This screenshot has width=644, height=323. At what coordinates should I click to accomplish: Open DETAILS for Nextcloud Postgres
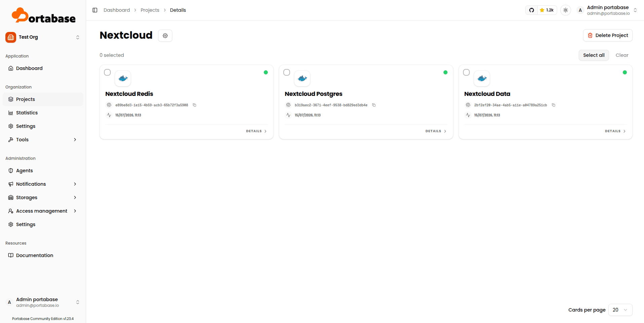pos(436,131)
